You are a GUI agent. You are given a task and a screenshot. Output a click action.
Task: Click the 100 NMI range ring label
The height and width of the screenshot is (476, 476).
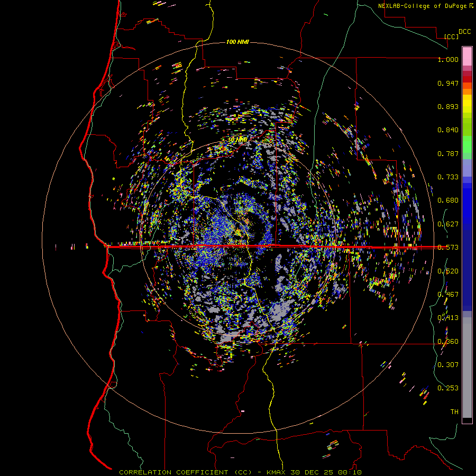coord(237,42)
